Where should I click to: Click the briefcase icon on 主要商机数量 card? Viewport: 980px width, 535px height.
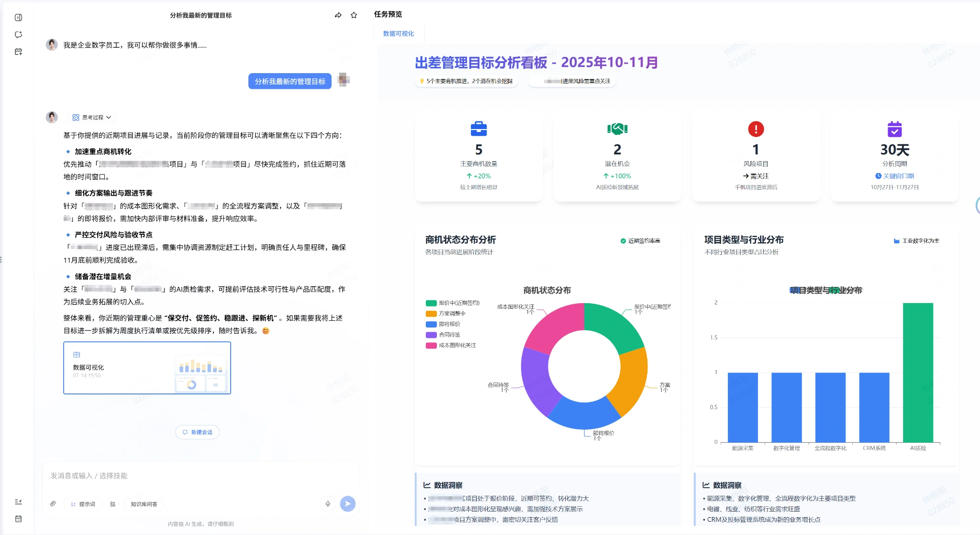coord(479,129)
